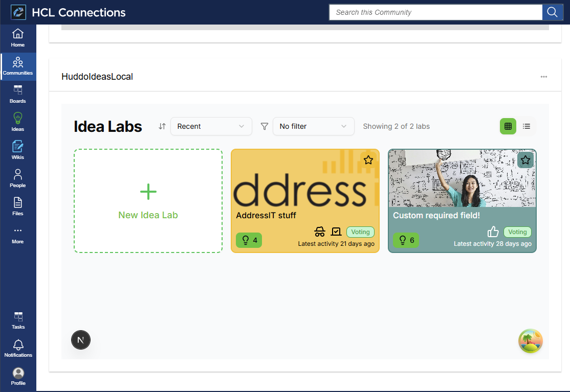The width and height of the screenshot is (570, 392).
Task: Switch to list view
Action: point(527,126)
